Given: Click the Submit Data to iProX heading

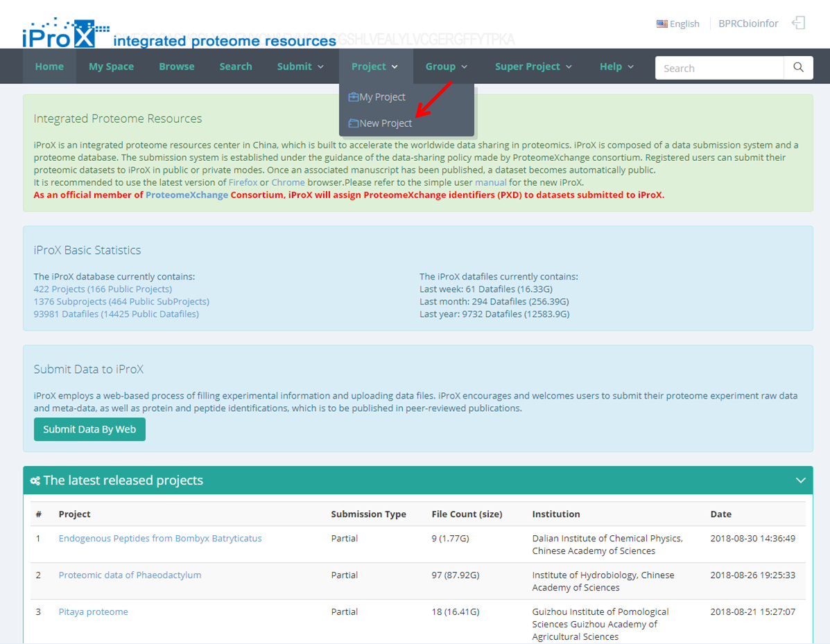Looking at the screenshot, I should pyautogui.click(x=89, y=369).
